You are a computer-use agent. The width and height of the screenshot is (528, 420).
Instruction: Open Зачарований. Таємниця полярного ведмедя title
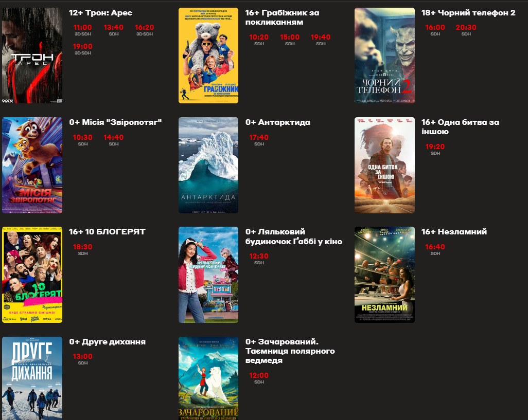click(x=290, y=351)
